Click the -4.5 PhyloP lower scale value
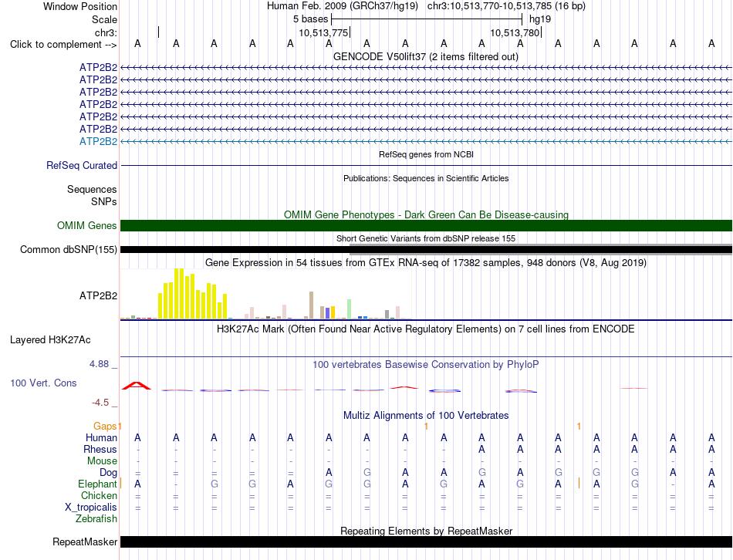Viewport: 733px width, 560px height. [100, 403]
